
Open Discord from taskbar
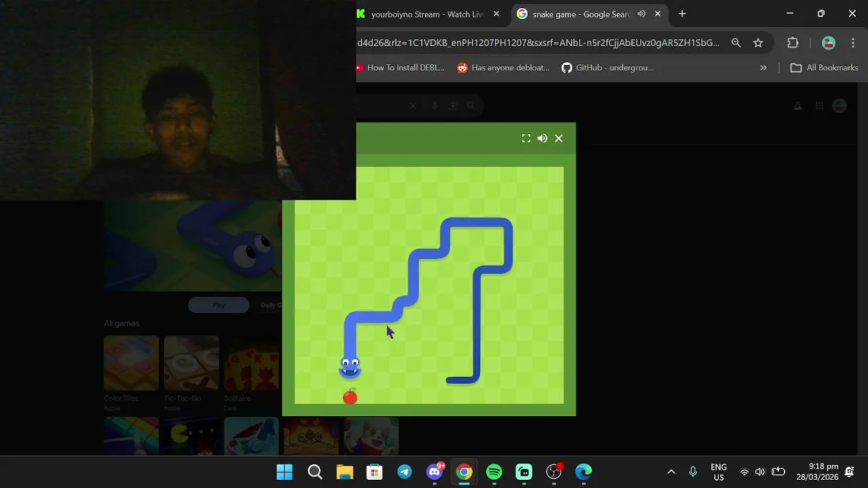click(435, 472)
